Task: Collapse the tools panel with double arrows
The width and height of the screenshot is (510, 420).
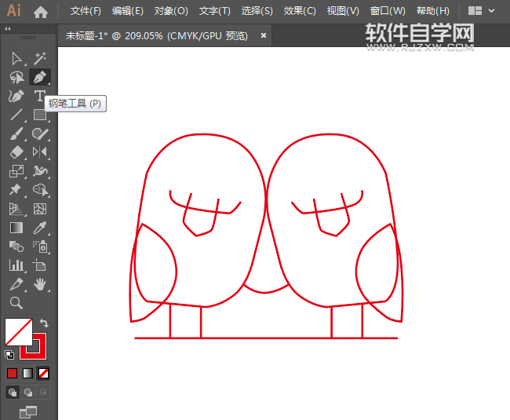Action: [x=8, y=28]
